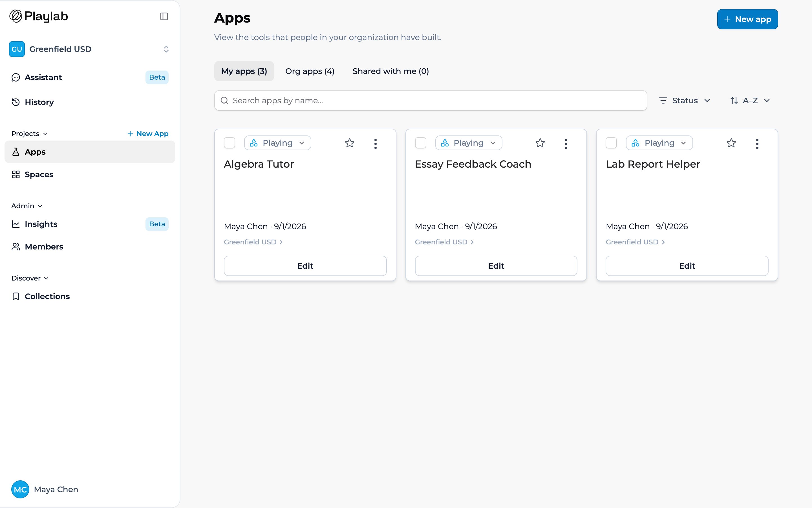The image size is (812, 508).
Task: Select the Lab Report Helper checkbox
Action: point(611,143)
